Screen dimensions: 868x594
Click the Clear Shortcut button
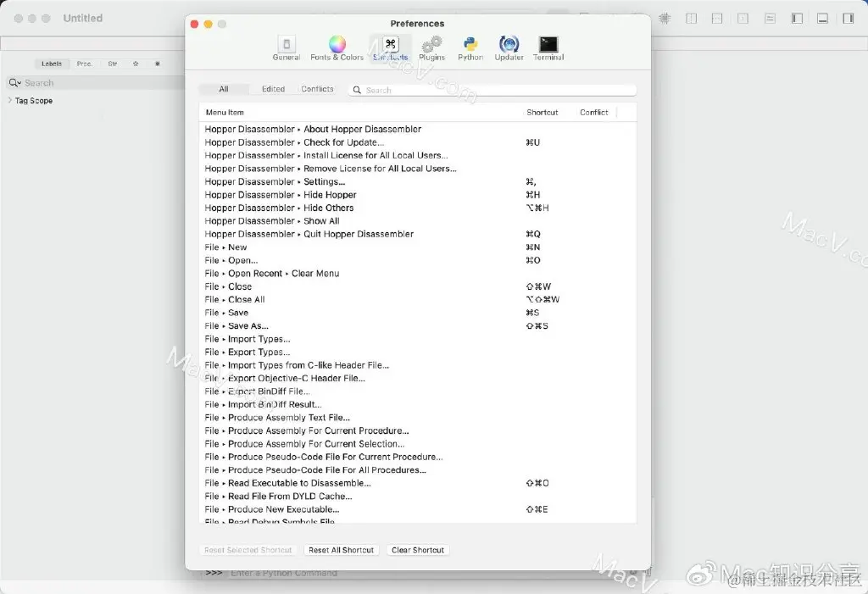pos(418,550)
